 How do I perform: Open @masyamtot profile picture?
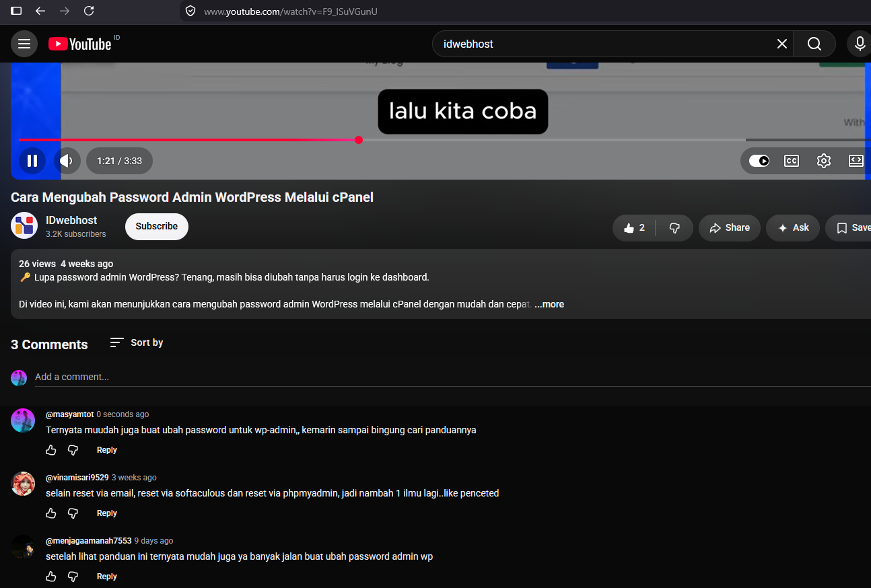click(23, 420)
